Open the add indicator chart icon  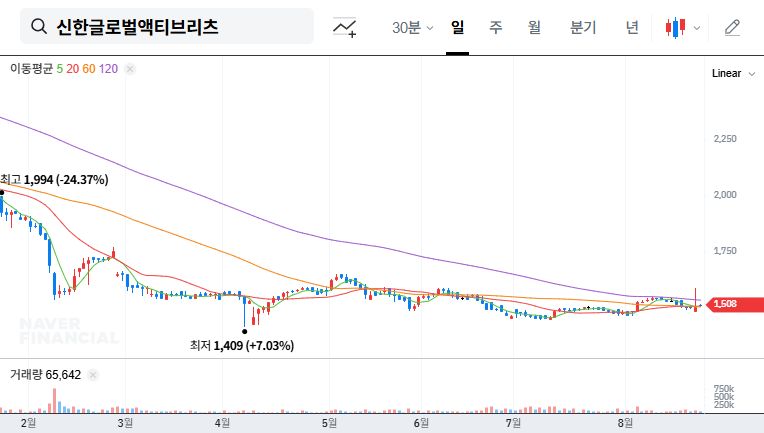[x=344, y=27]
